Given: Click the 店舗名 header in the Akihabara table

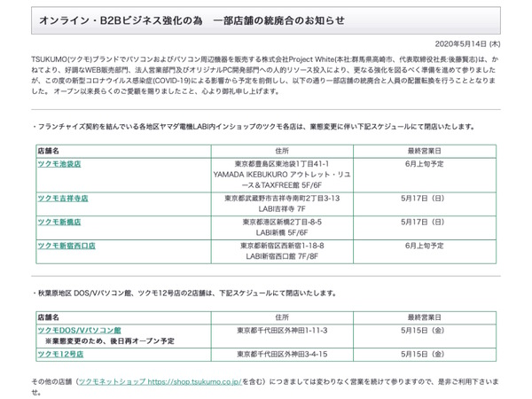Looking at the screenshot, I should click(x=48, y=317).
